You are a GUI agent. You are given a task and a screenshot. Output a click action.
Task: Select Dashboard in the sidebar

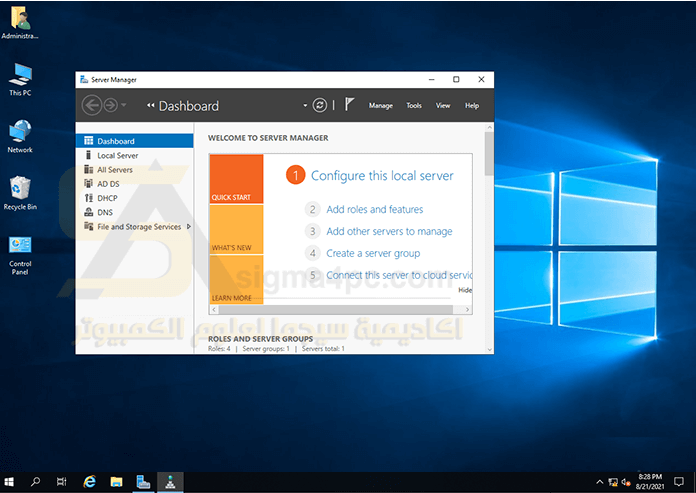tap(134, 141)
